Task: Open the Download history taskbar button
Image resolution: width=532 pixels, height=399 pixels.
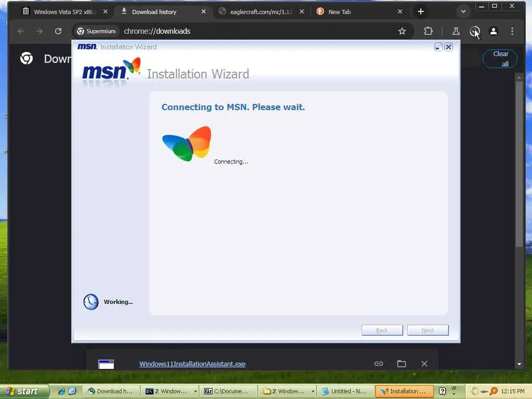Action: pos(111,391)
